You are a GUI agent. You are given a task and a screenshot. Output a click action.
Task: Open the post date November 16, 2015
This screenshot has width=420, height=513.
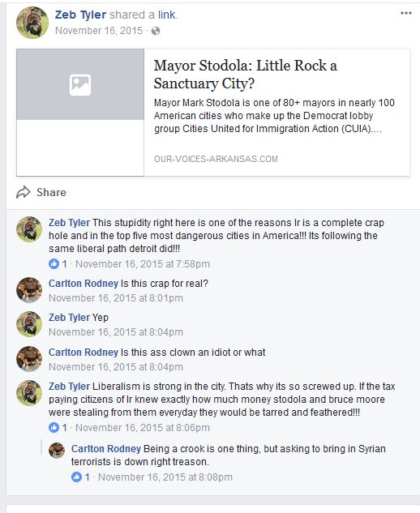click(x=99, y=31)
